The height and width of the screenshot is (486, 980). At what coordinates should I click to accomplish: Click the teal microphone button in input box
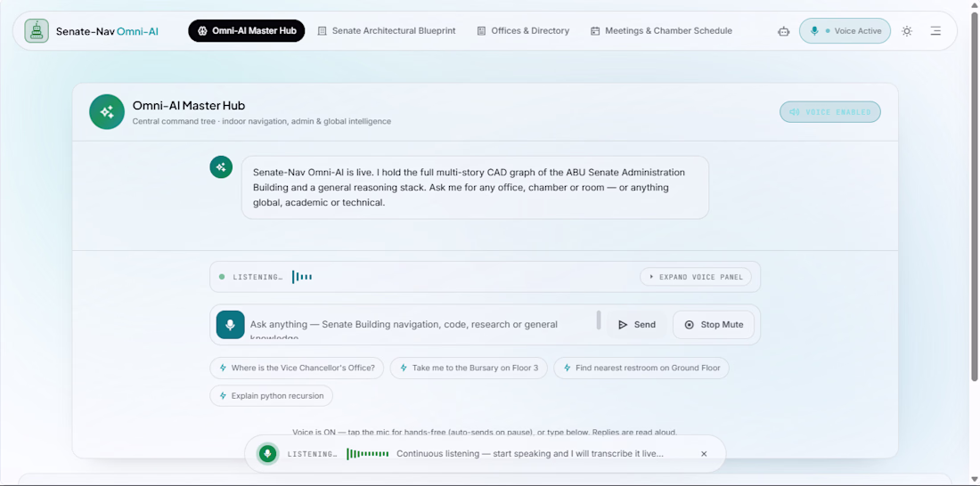coord(230,325)
